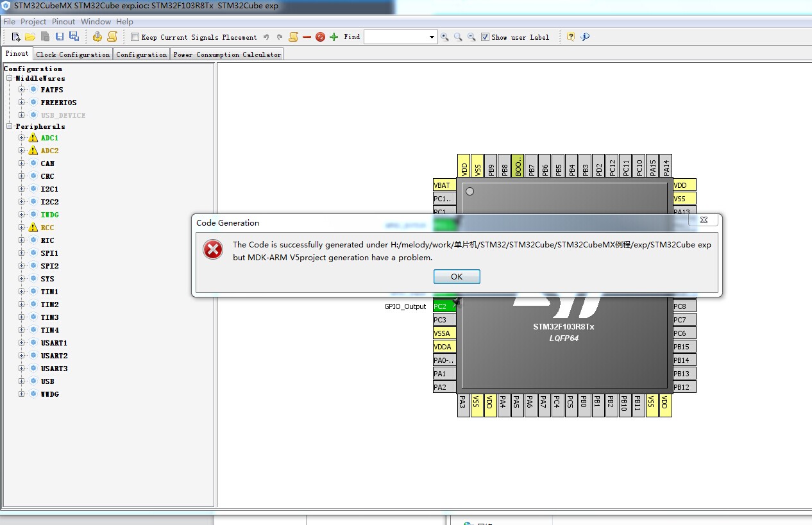Open the File menu
812x525 pixels.
click(9, 22)
